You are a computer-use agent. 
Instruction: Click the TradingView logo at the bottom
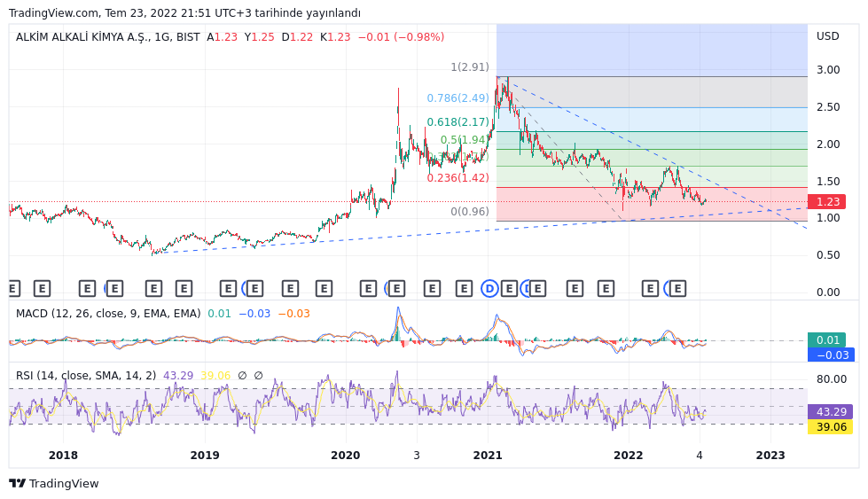pyautogui.click(x=54, y=484)
